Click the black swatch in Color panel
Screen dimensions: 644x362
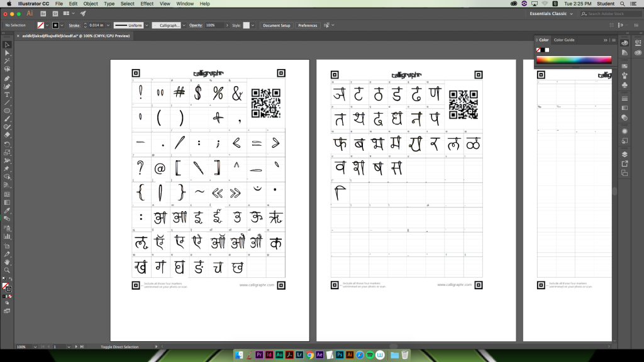543,50
